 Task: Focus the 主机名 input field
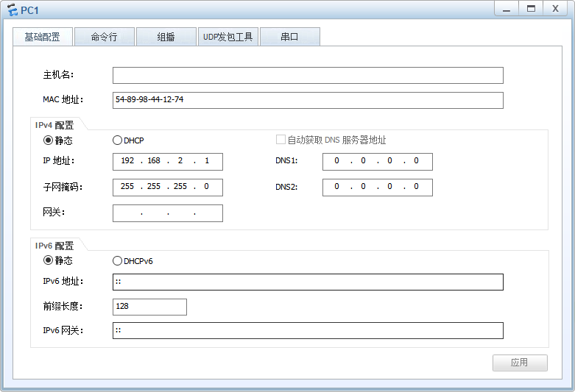308,75
